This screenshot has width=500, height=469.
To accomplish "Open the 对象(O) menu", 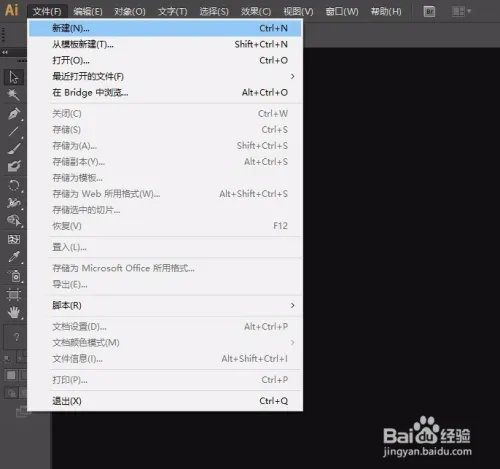I will [x=130, y=12].
